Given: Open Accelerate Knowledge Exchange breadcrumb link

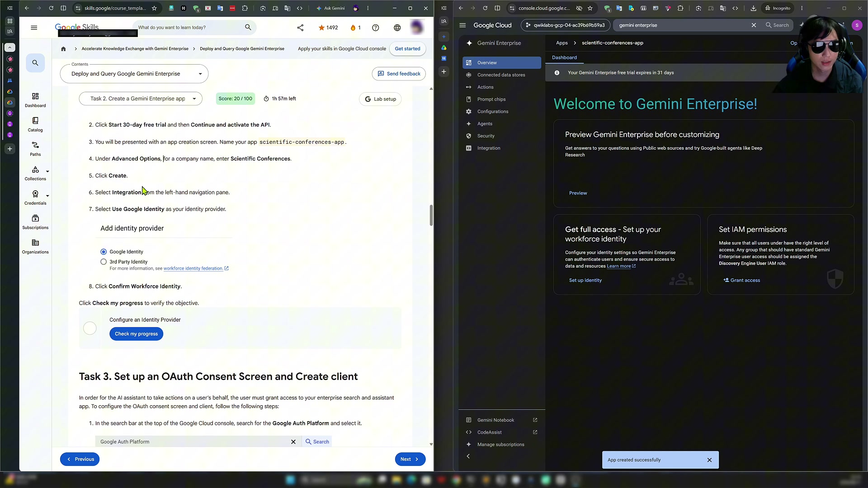Looking at the screenshot, I should [135, 49].
